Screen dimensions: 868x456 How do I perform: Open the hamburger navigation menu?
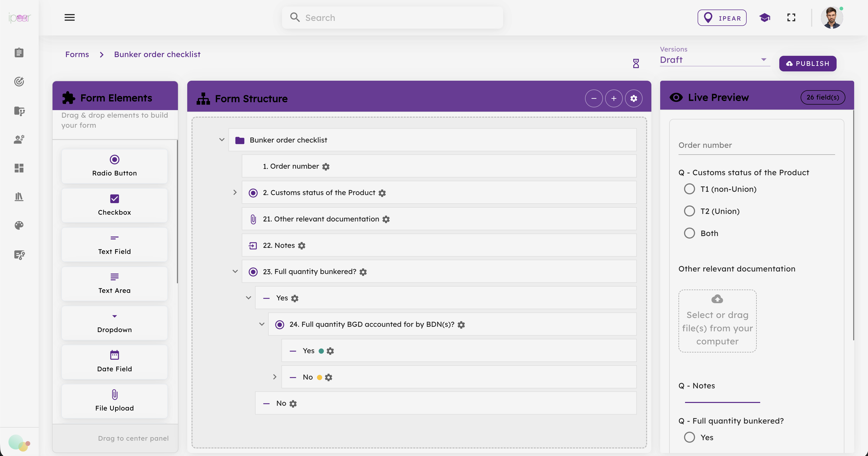(69, 18)
